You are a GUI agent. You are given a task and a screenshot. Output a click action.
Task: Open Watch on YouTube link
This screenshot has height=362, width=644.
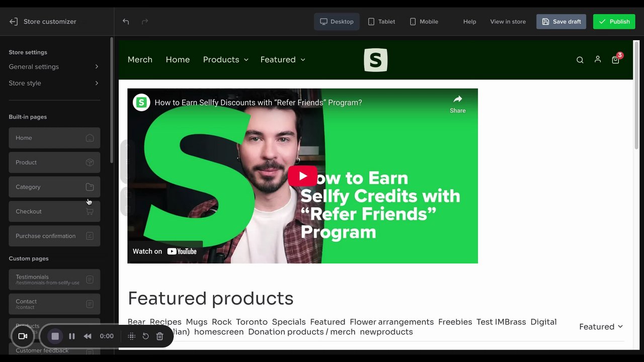tap(165, 251)
